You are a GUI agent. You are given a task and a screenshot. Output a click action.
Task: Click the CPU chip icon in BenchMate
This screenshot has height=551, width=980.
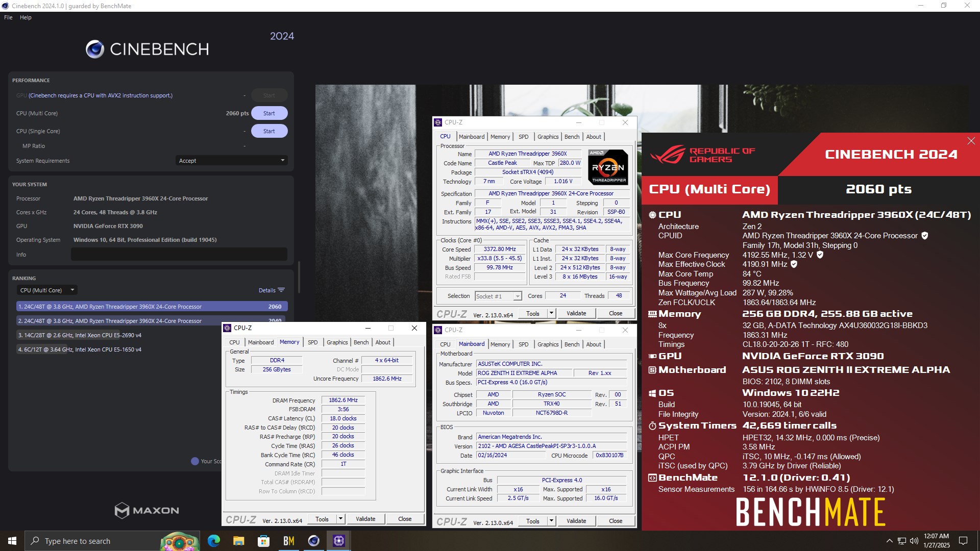[652, 215]
